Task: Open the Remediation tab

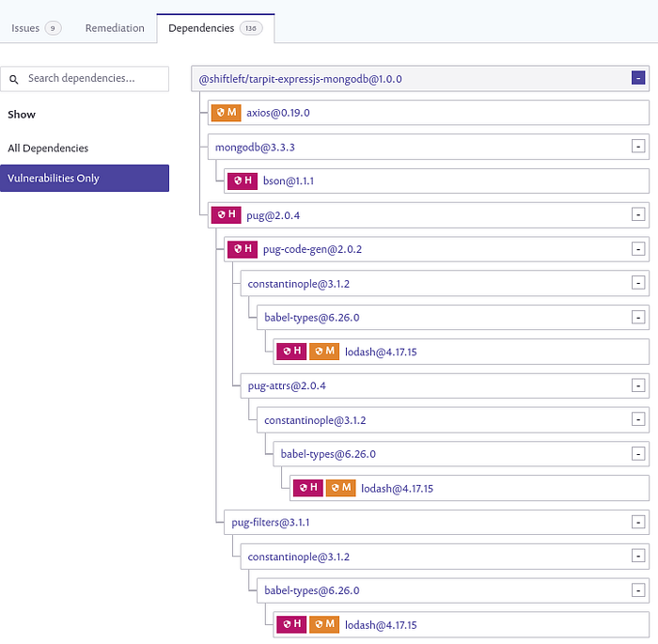Action: [115, 28]
